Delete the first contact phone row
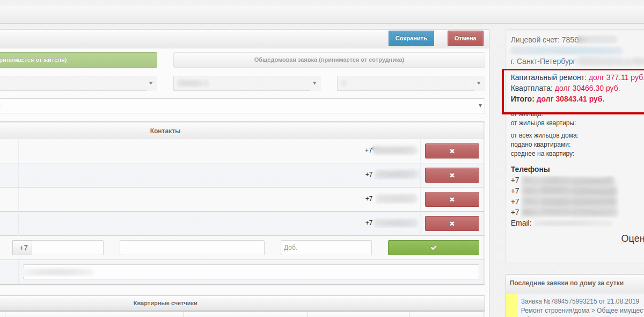The width and height of the screenshot is (644, 317). pyautogui.click(x=452, y=151)
